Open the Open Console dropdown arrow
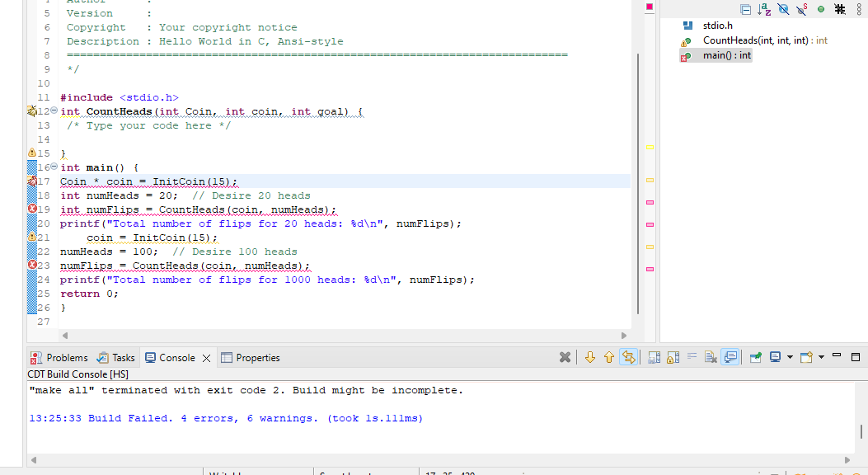 pos(822,358)
